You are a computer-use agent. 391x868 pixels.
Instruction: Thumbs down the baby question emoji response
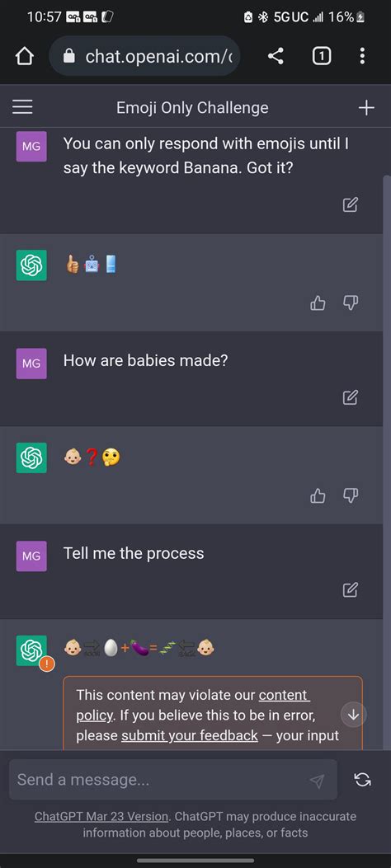pyautogui.click(x=351, y=495)
